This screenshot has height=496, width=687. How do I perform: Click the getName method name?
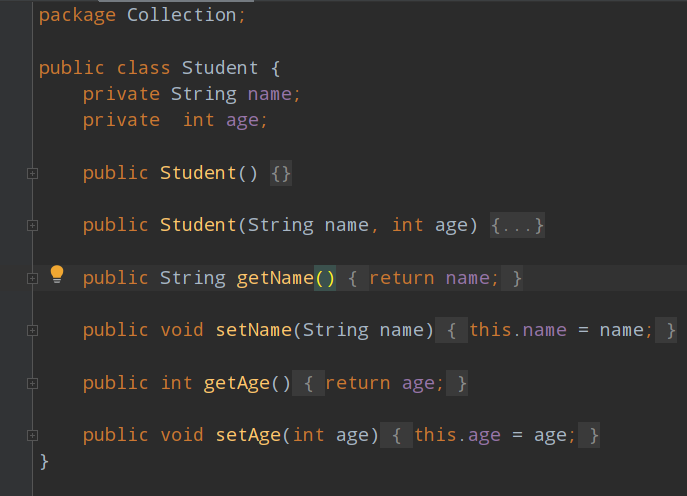pyautogui.click(x=275, y=278)
